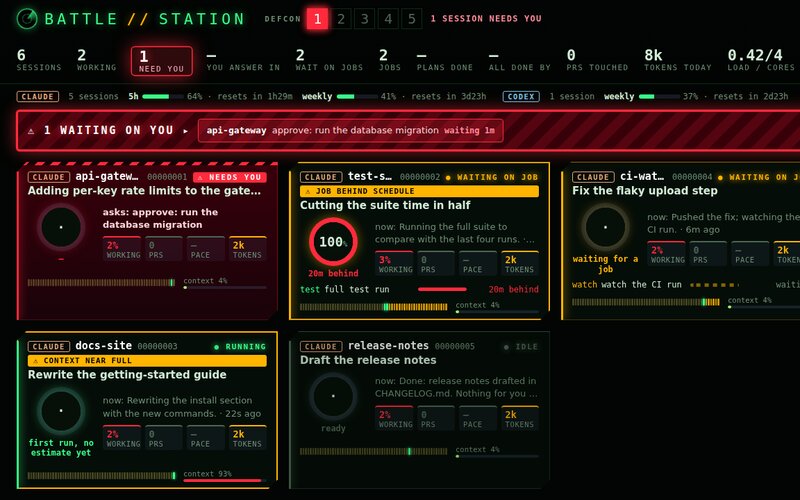Select DEFCON level 5
The image size is (800, 500).
(411, 19)
